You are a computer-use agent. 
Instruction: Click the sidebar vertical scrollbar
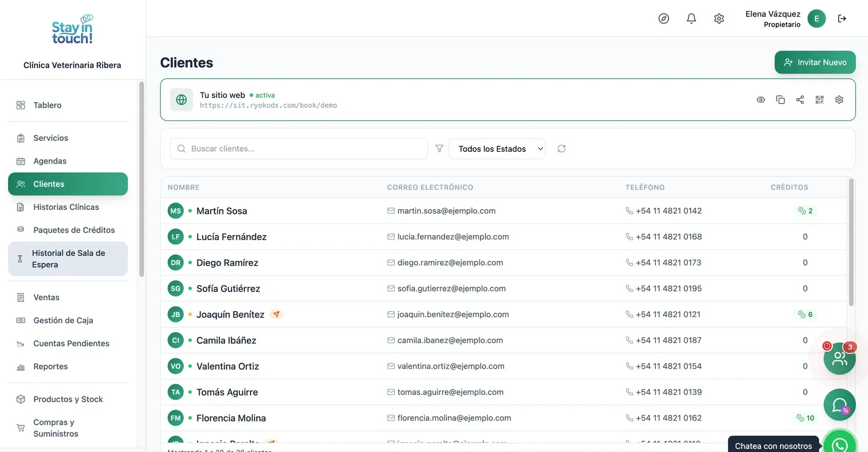pos(142,179)
